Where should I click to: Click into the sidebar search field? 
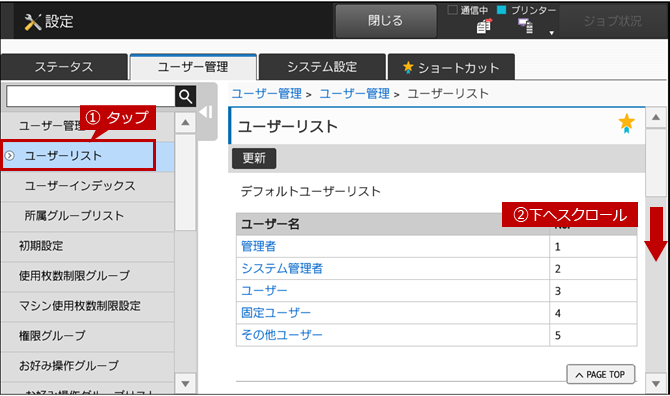click(91, 97)
